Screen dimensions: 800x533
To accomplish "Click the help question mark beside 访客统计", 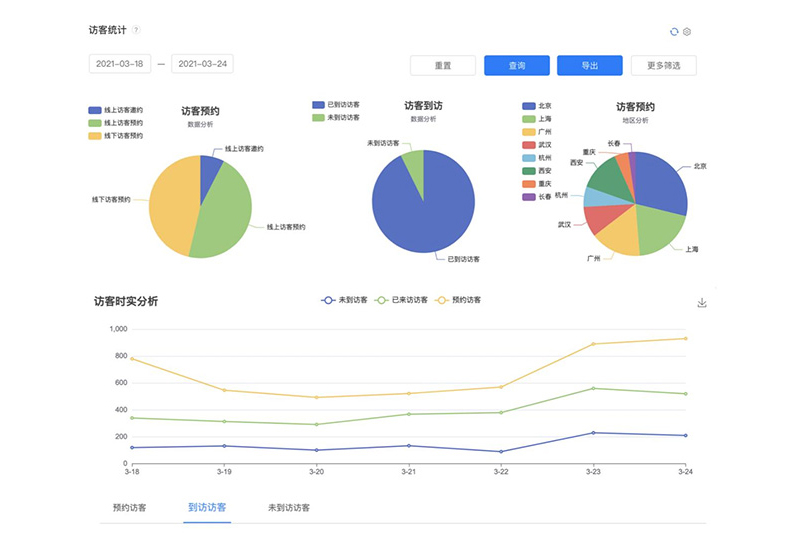I will point(136,30).
